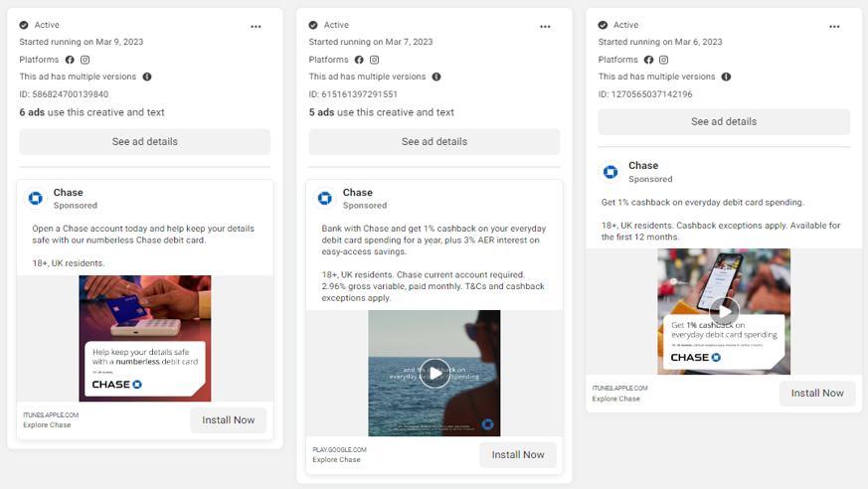Screen dimensions: 868x489
Task: Click 'Explore Chase' under play.google.com link
Action: click(337, 460)
